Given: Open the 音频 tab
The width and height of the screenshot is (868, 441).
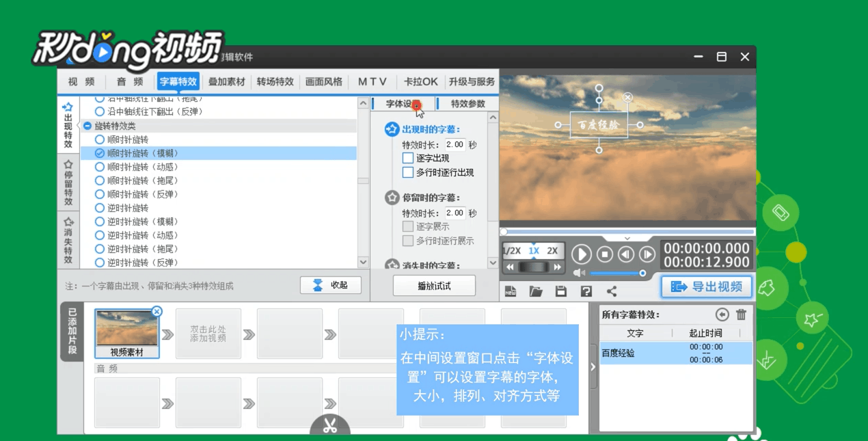Looking at the screenshot, I should coord(130,81).
